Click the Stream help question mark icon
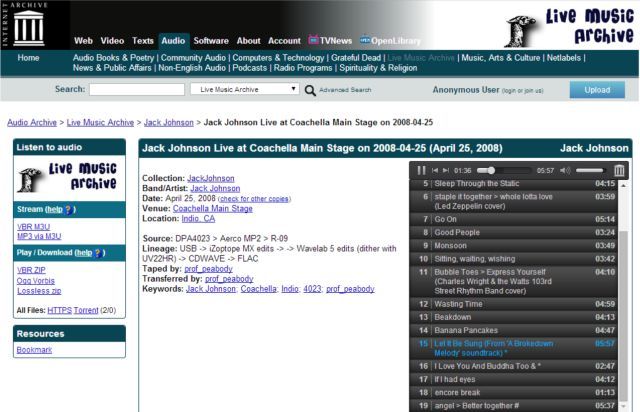640x412 pixels. pyautogui.click(x=68, y=209)
